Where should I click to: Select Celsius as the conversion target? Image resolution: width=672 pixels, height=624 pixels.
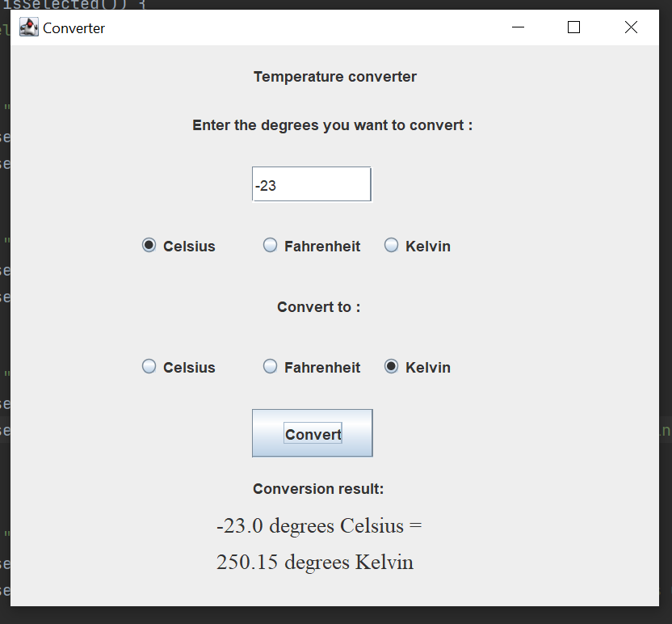[x=149, y=366]
